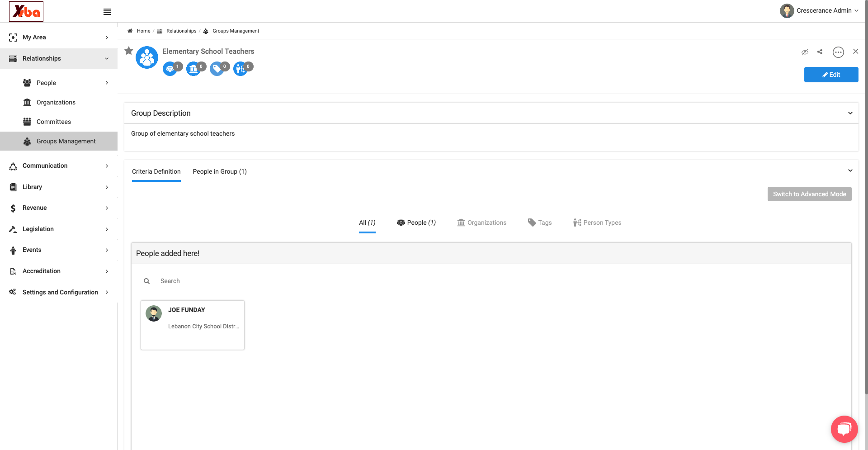Open Groups Management in sidebar
This screenshot has height=450, width=868.
tap(59, 141)
